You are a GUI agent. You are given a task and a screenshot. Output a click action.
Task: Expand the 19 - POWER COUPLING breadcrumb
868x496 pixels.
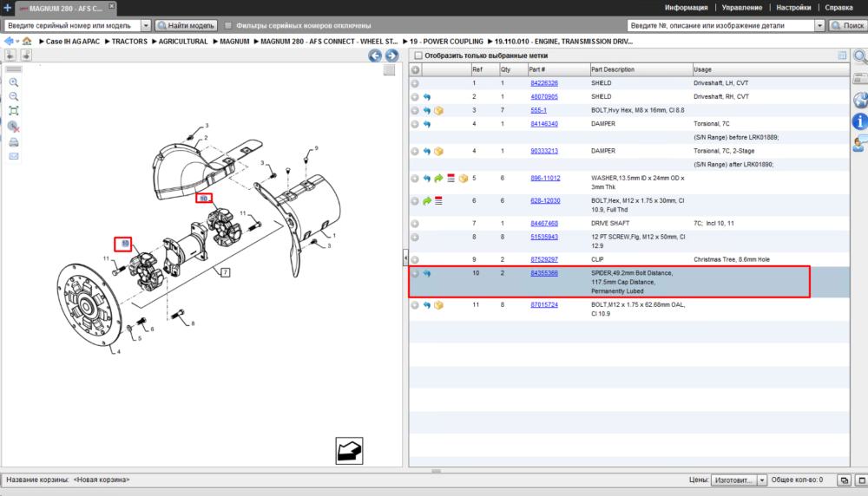pos(405,42)
